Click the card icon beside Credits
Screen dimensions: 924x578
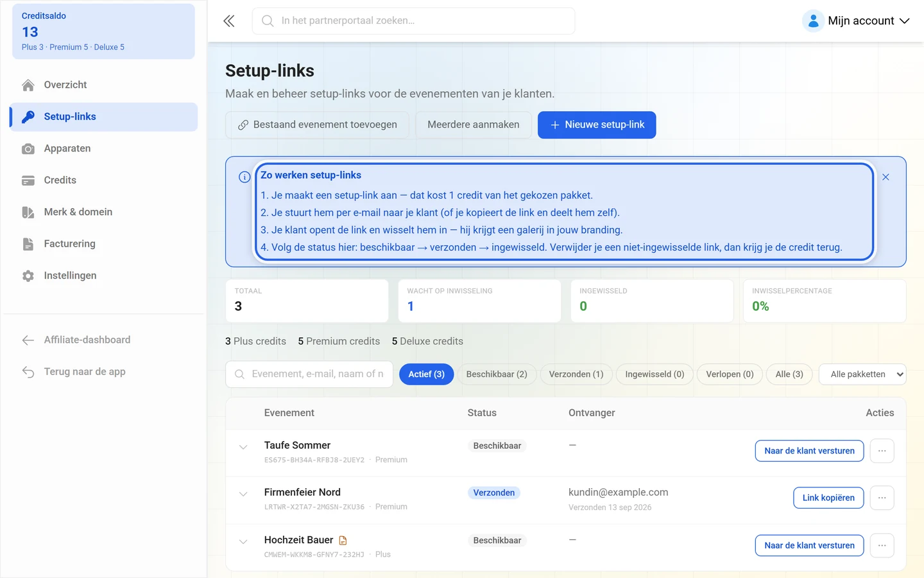[28, 180]
